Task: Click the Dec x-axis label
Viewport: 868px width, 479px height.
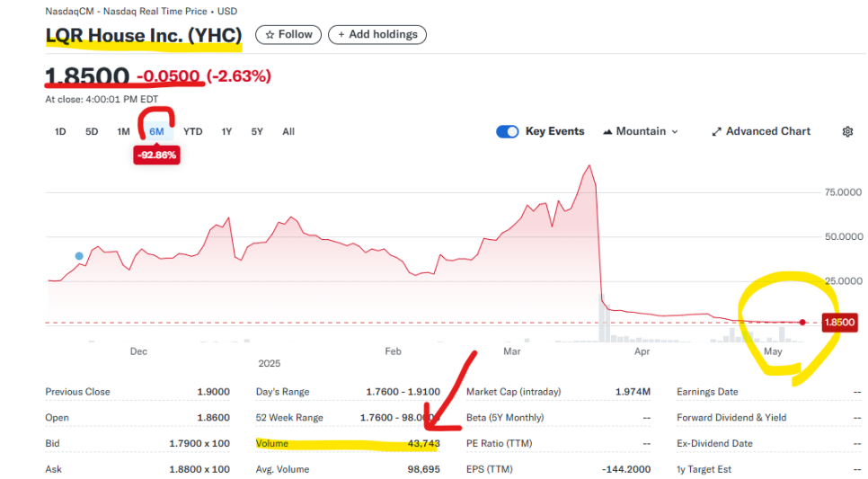Action: click(x=138, y=351)
